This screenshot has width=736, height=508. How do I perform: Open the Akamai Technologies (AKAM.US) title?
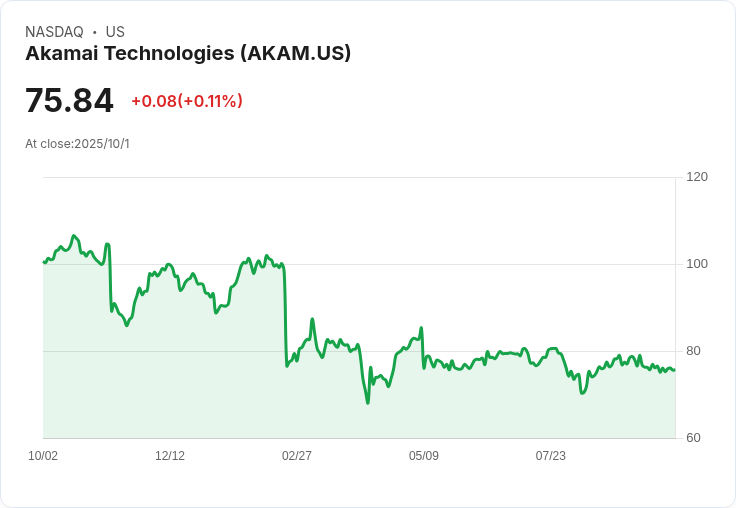tap(188, 54)
